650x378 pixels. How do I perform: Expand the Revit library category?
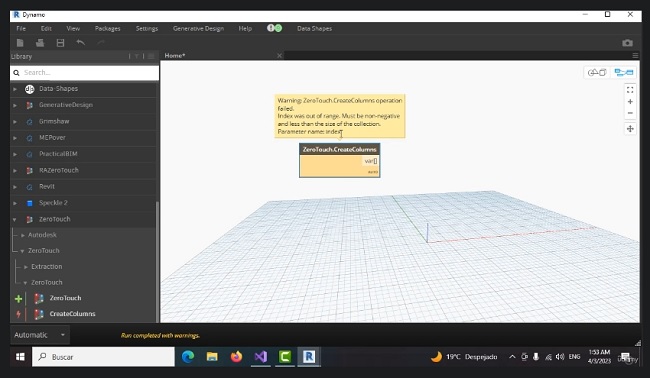[x=15, y=187]
